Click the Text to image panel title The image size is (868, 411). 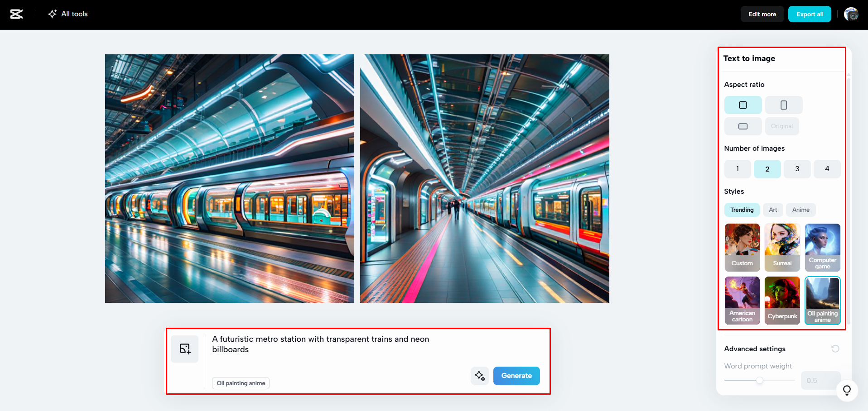749,58
